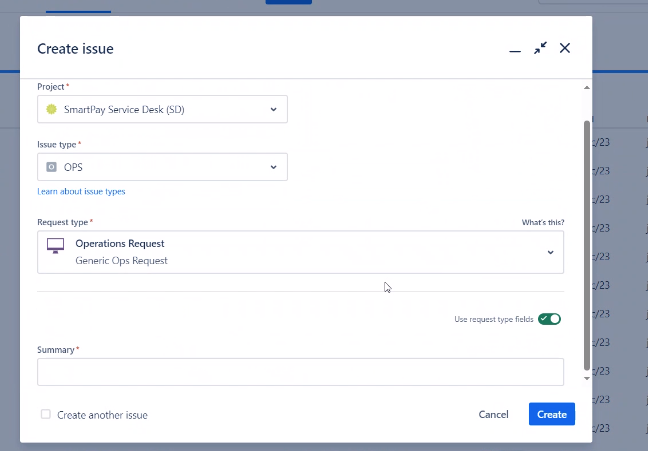648x451 pixels.
Task: Click the What's this? help link
Action: (543, 222)
